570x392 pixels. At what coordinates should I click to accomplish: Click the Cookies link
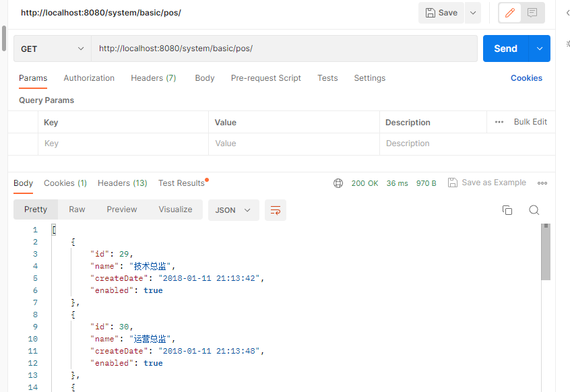tap(526, 78)
